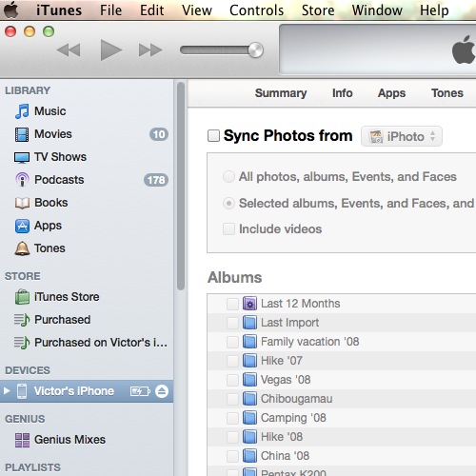
Task: Open the TV Shows library icon
Action: tap(22, 157)
